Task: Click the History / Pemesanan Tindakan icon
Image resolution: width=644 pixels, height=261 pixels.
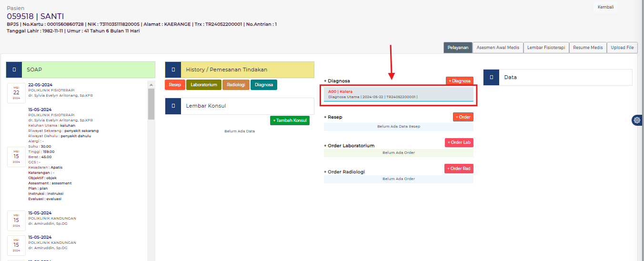Action: [173, 70]
